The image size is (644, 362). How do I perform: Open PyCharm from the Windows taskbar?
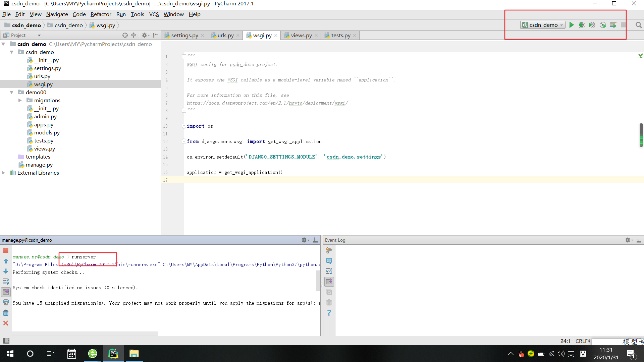(113, 354)
